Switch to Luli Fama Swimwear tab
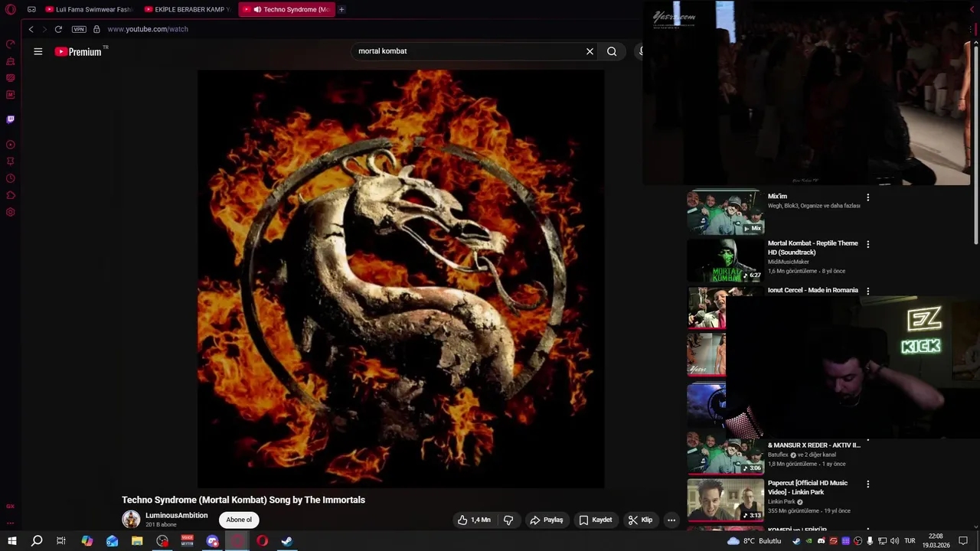 tap(88, 9)
